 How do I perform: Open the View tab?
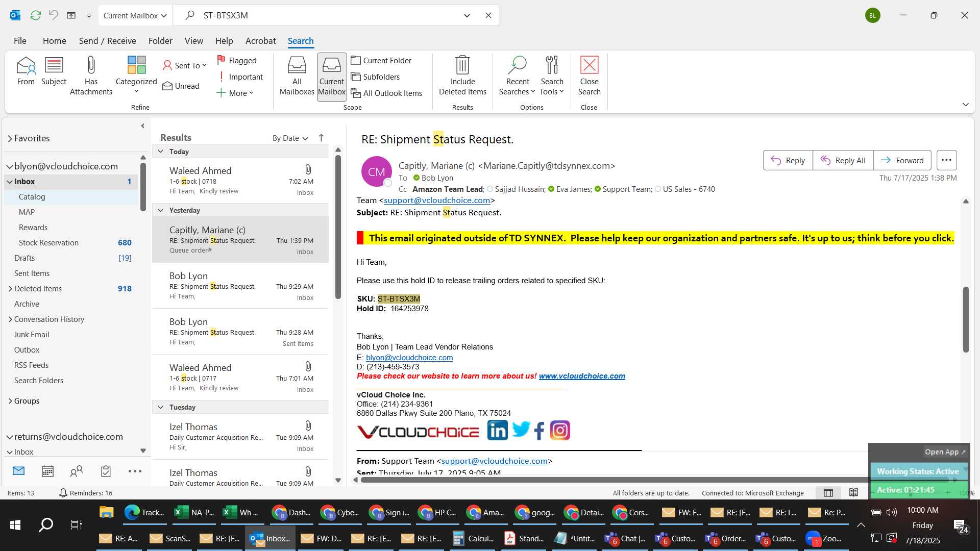coord(193,41)
